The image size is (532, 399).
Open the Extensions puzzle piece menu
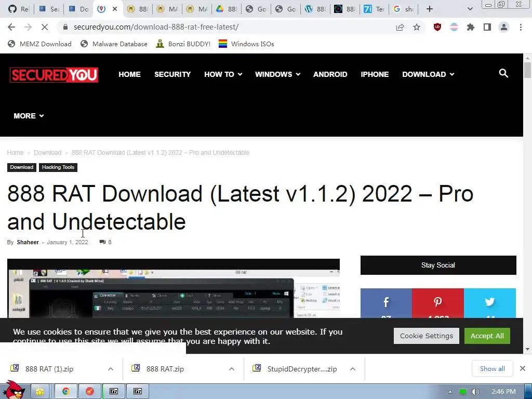(x=471, y=27)
